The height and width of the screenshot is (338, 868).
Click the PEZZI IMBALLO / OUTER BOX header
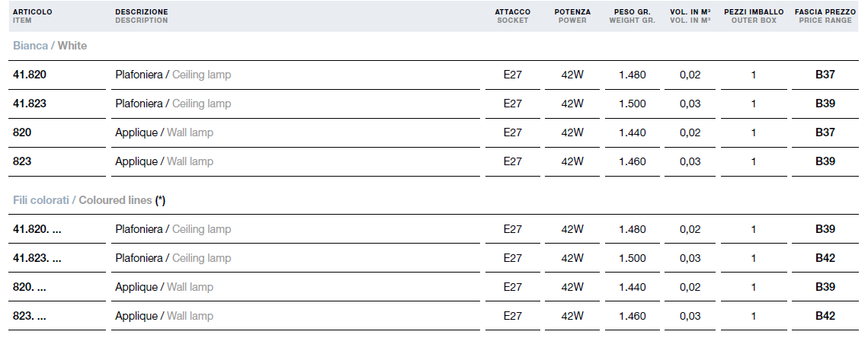[754, 16]
